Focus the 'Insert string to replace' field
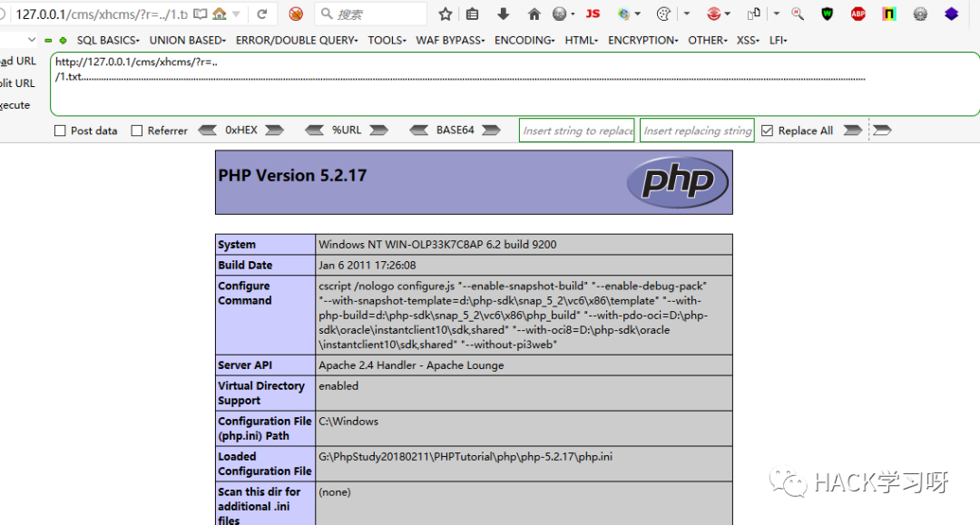The width and height of the screenshot is (980, 525). coord(577,131)
